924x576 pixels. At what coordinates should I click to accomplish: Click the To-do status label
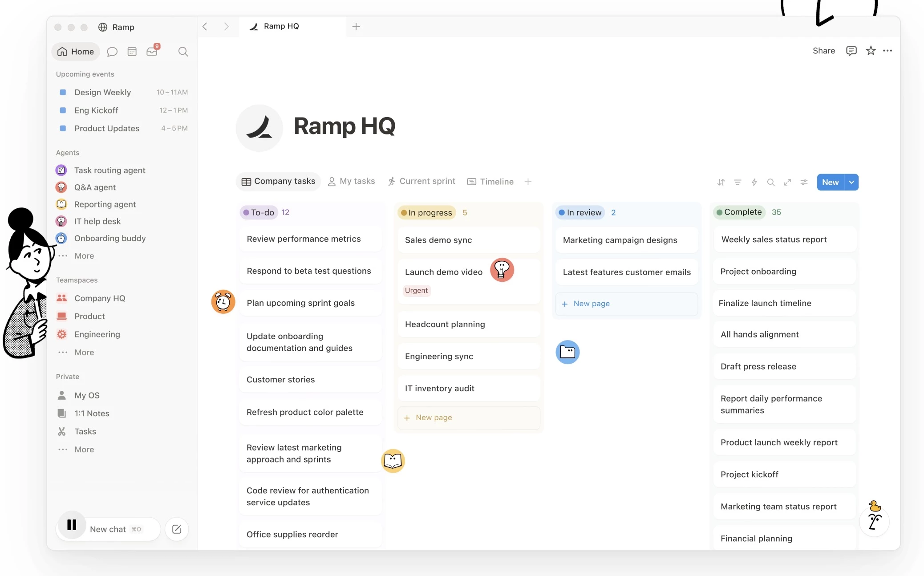pyautogui.click(x=259, y=212)
